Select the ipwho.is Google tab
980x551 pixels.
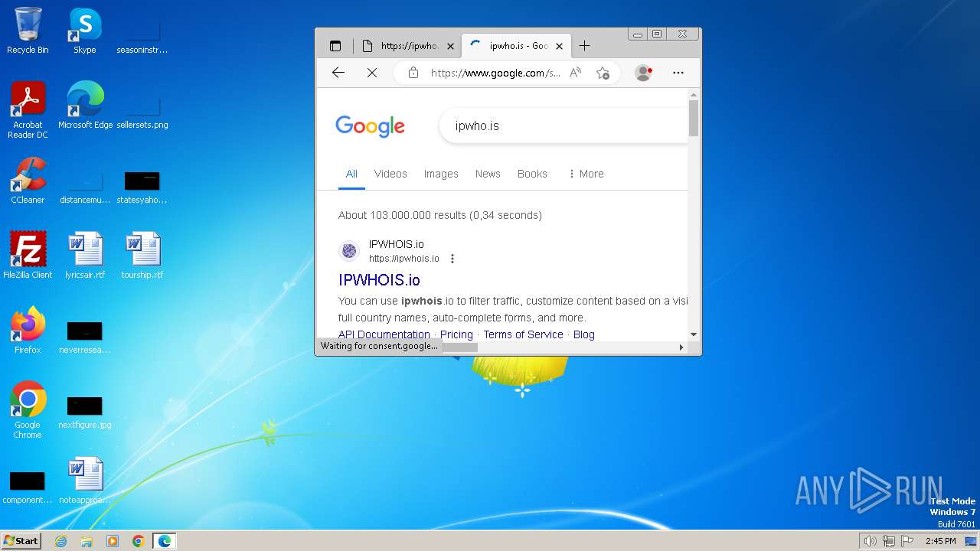coord(516,46)
